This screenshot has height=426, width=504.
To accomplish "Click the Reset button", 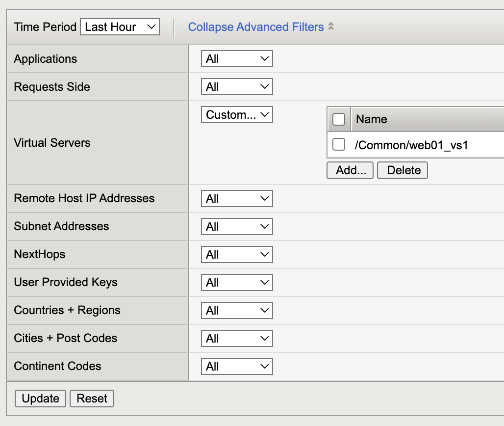I will pyautogui.click(x=92, y=399).
